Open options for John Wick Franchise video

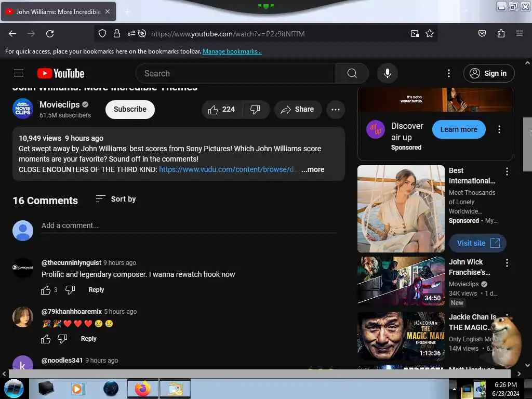[507, 262]
